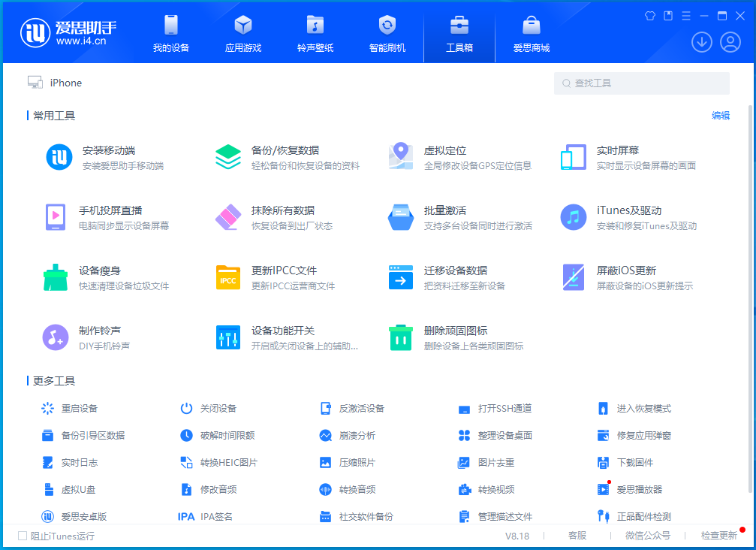Click the 查找工具 search field
The height and width of the screenshot is (550, 756).
[641, 83]
